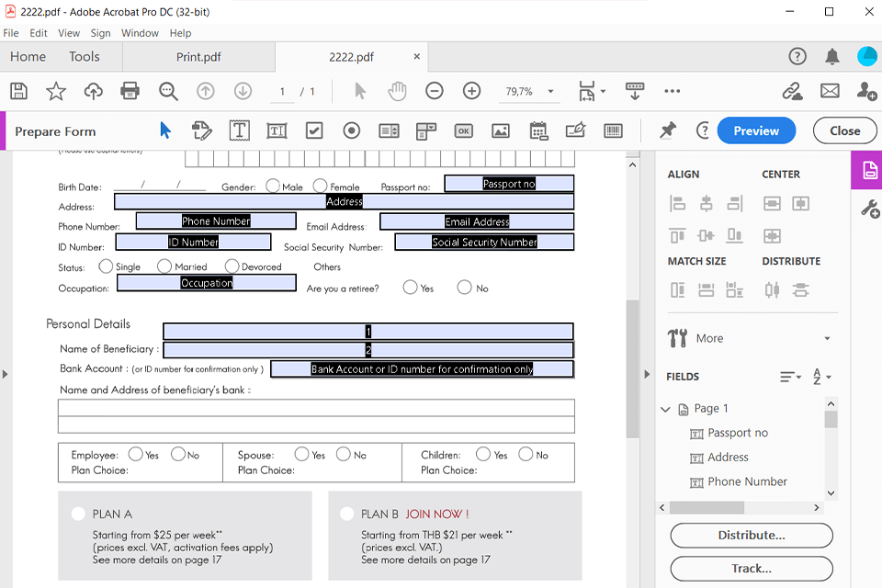Collapse the right pane arrow

click(x=647, y=374)
